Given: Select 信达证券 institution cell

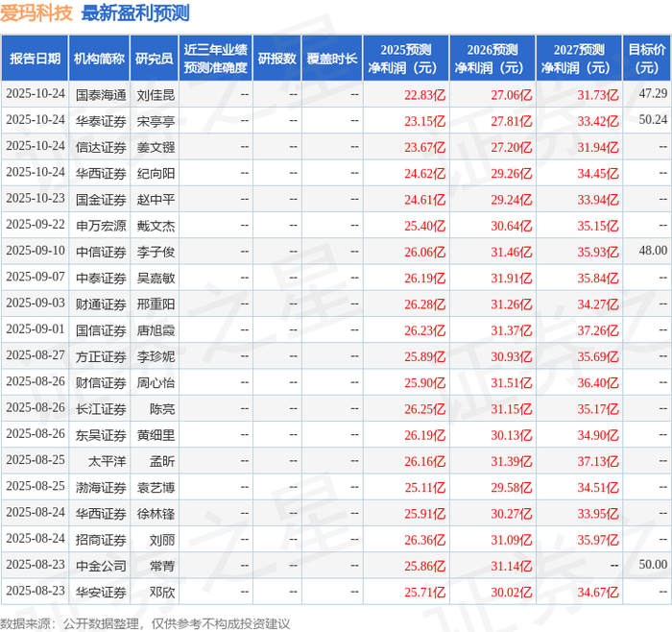Looking at the screenshot, I should pyautogui.click(x=101, y=147).
